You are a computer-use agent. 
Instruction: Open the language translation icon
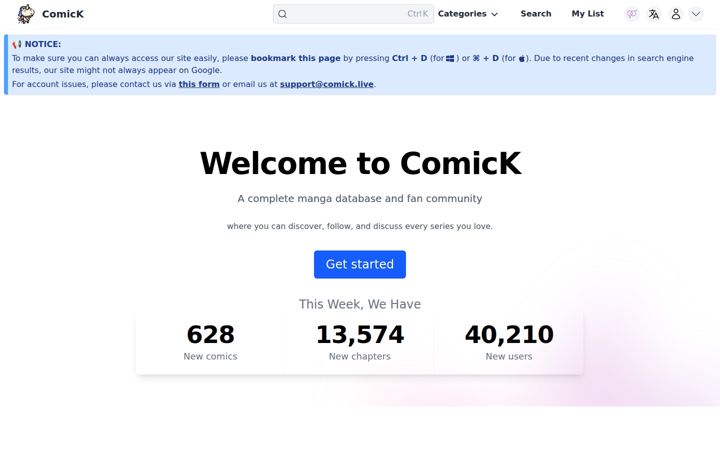(x=653, y=14)
